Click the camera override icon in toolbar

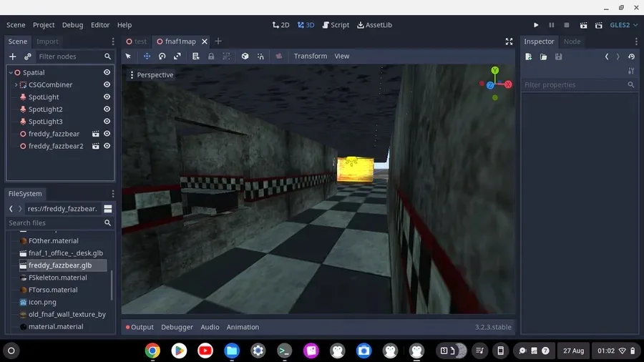click(x=279, y=57)
